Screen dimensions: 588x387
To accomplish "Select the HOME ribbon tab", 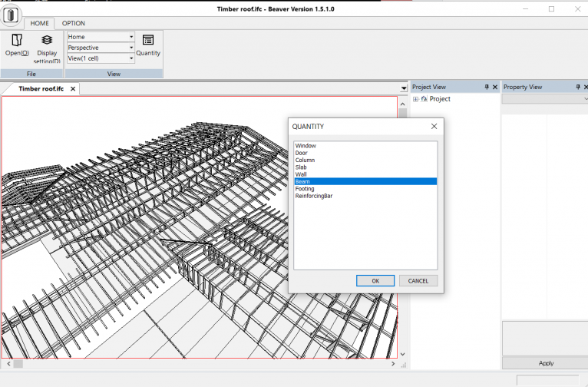I will pyautogui.click(x=39, y=24).
